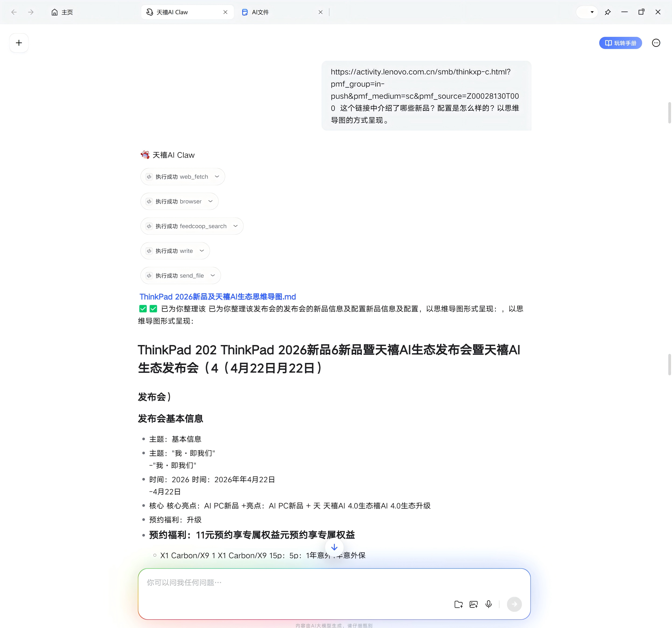Click the second green checkmark box
Image resolution: width=672 pixels, height=628 pixels.
point(154,309)
